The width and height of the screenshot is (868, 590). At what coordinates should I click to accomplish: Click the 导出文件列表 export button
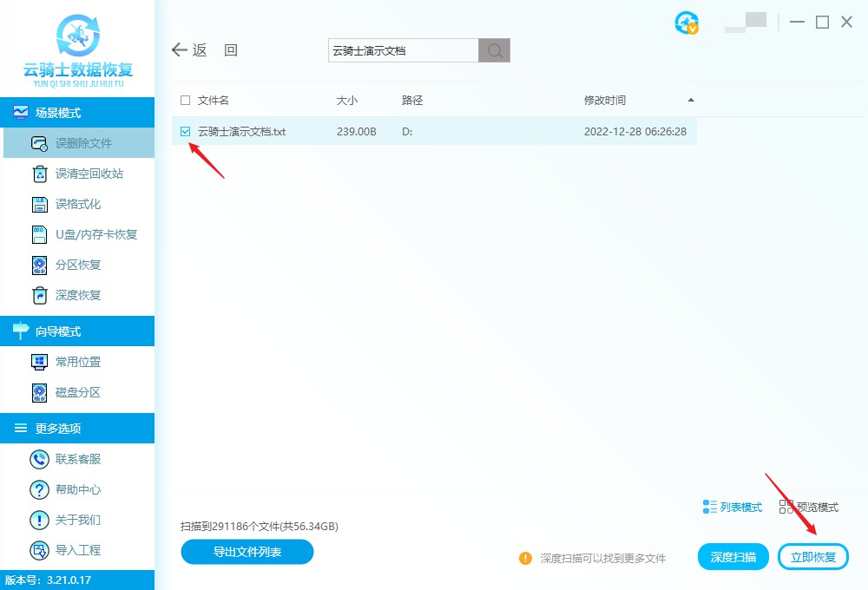(x=247, y=552)
